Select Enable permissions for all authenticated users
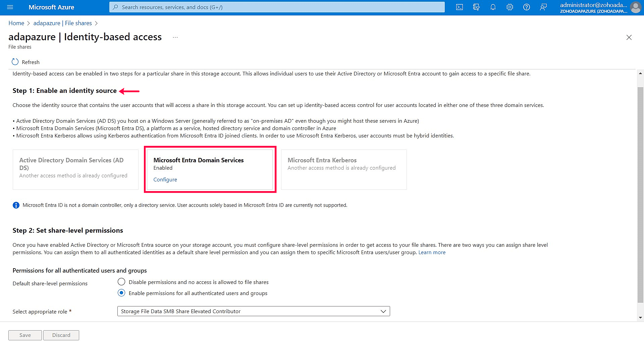 pyautogui.click(x=121, y=293)
